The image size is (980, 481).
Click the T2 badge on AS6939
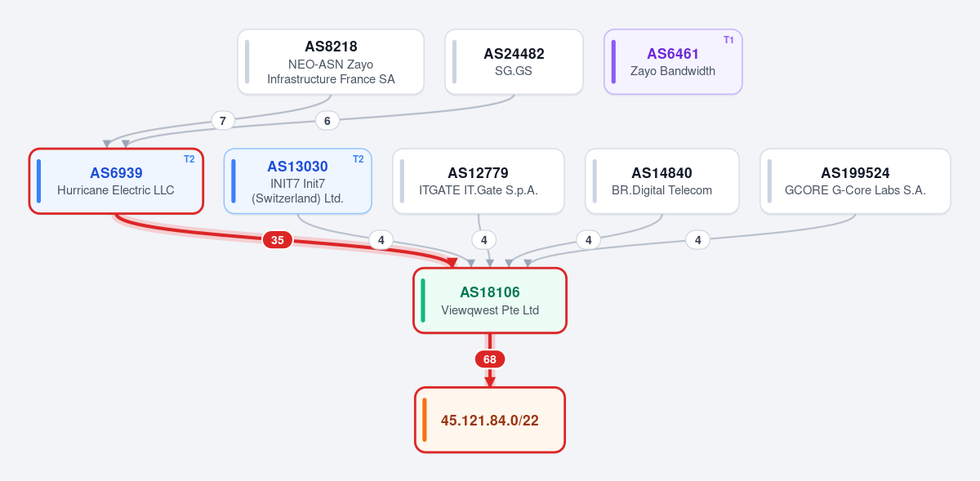pos(189,159)
